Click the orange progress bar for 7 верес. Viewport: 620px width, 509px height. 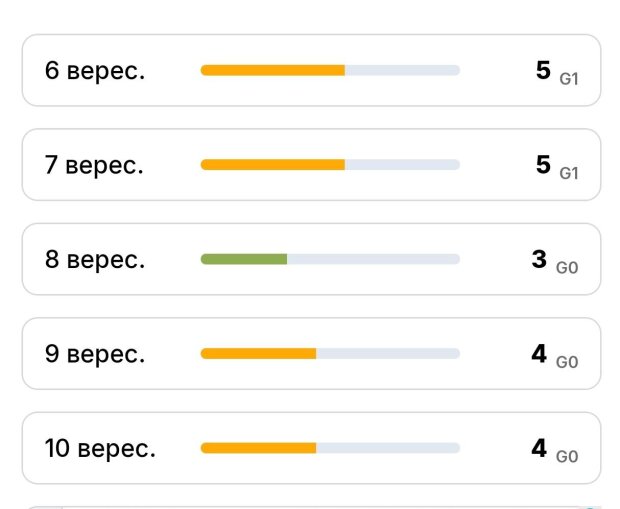pyautogui.click(x=273, y=165)
